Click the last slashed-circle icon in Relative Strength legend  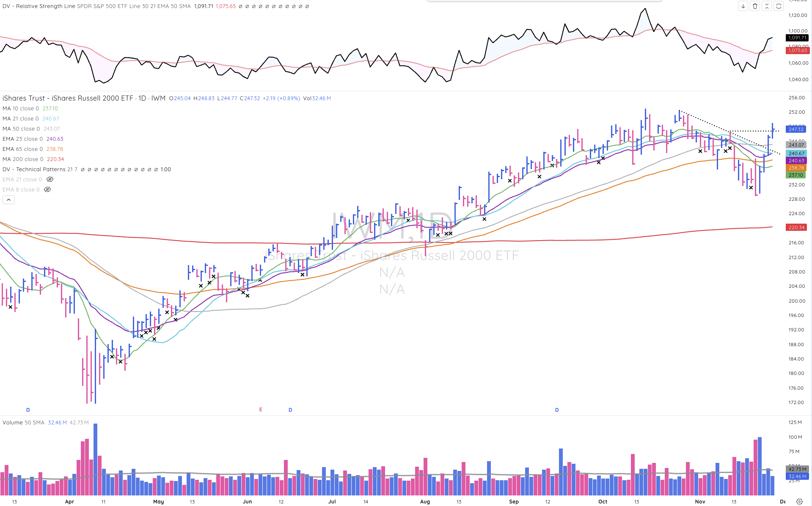(306, 6)
